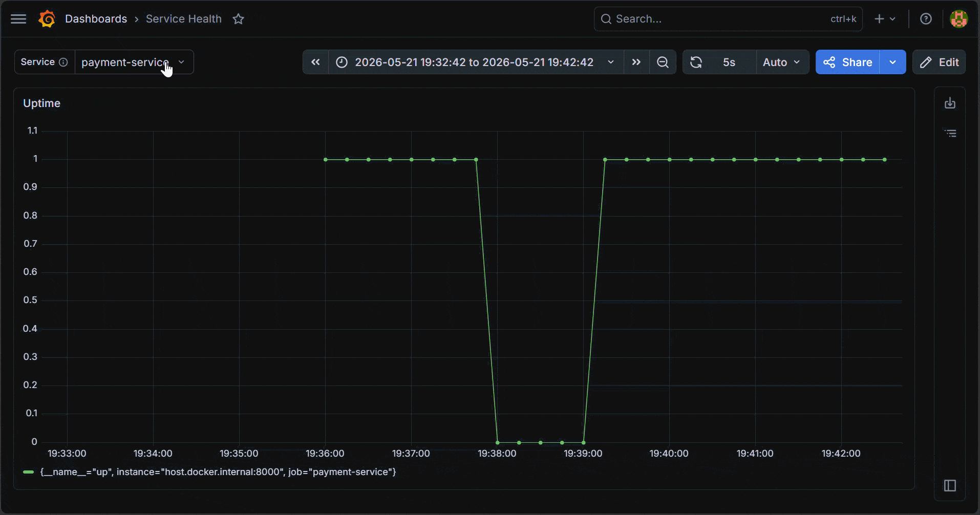Image resolution: width=980 pixels, height=515 pixels.
Task: Open the user profile avatar
Action: click(958, 19)
